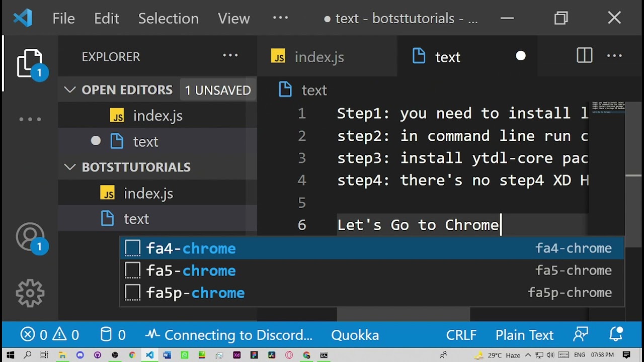Open the volume control in system tray
Image resolution: width=644 pixels, height=362 pixels.
pos(550,355)
